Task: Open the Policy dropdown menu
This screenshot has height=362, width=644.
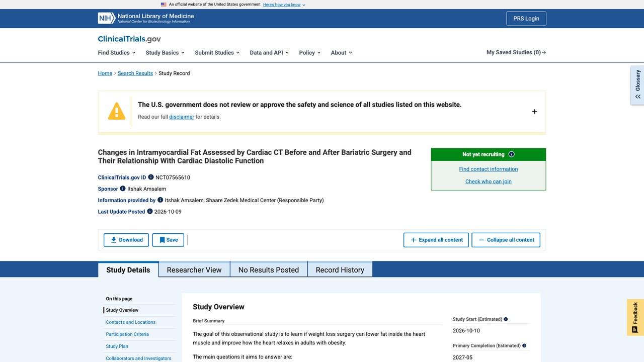Action: 309,53
